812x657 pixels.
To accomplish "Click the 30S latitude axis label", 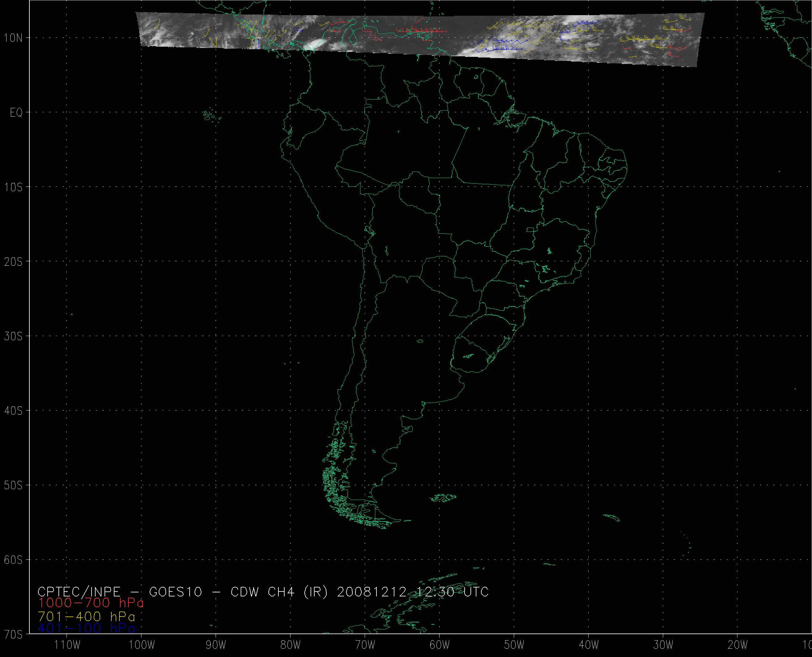I will (x=14, y=336).
